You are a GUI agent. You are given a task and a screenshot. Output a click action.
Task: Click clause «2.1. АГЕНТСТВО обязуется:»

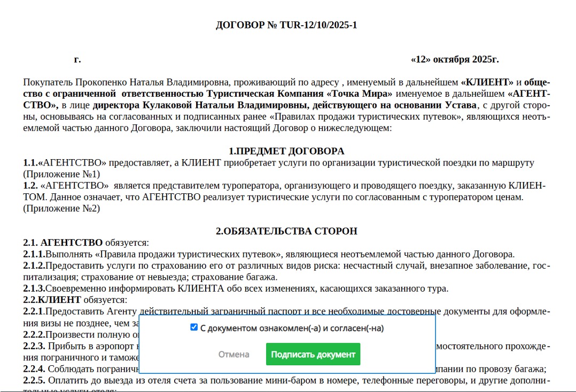[x=86, y=242]
